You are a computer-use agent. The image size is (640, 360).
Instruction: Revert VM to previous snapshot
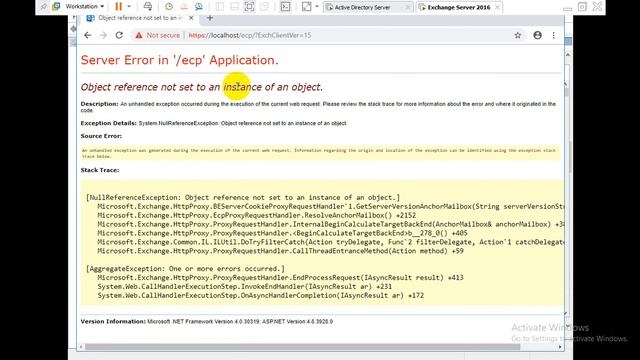pyautogui.click(x=184, y=7)
